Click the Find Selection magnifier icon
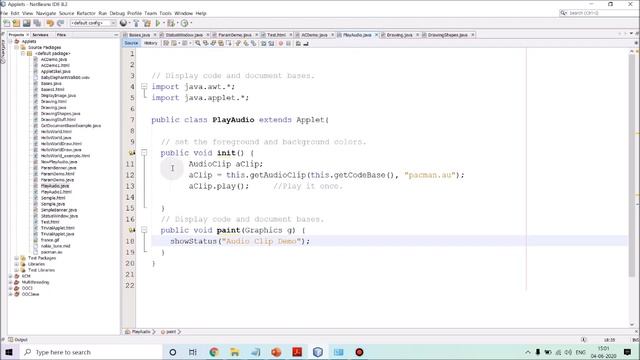640x360 pixels. [198, 43]
